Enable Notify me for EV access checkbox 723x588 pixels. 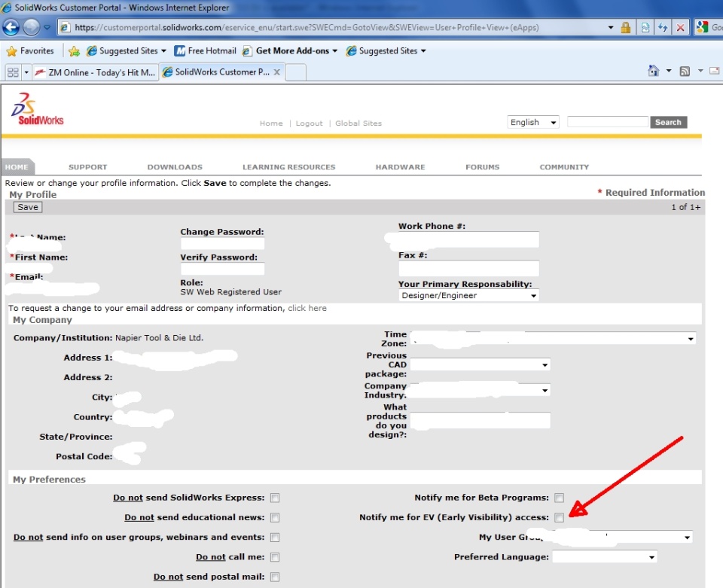click(x=560, y=518)
